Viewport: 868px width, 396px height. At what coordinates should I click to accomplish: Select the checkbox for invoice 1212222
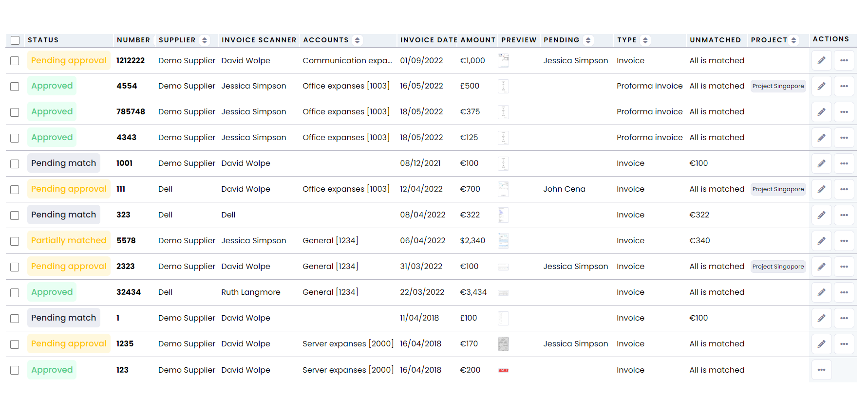point(15,61)
